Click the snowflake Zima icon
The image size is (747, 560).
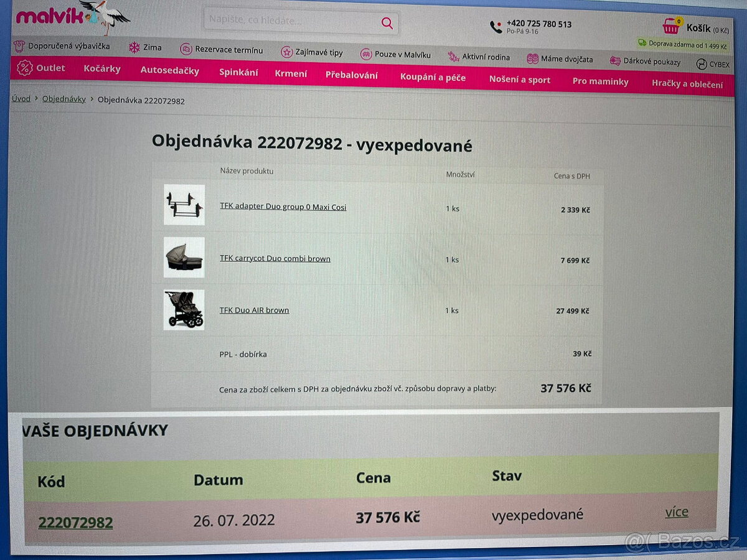tap(134, 47)
